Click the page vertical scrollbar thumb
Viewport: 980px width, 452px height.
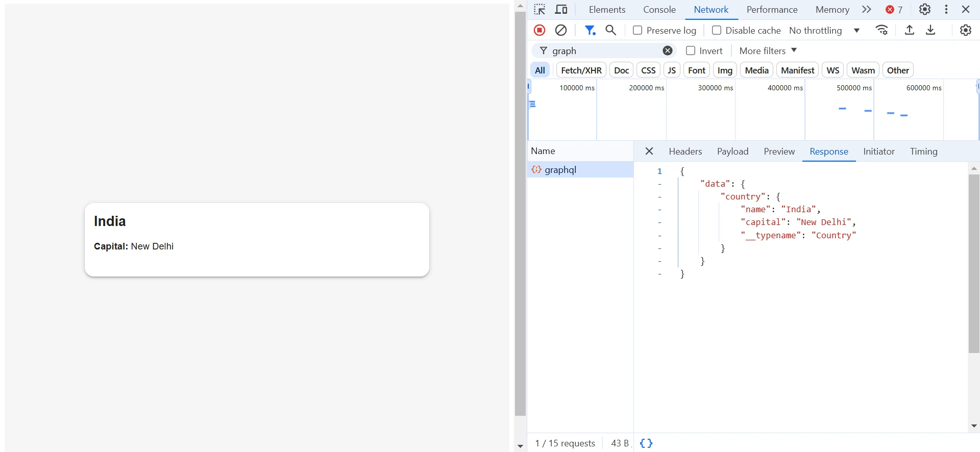(x=520, y=214)
